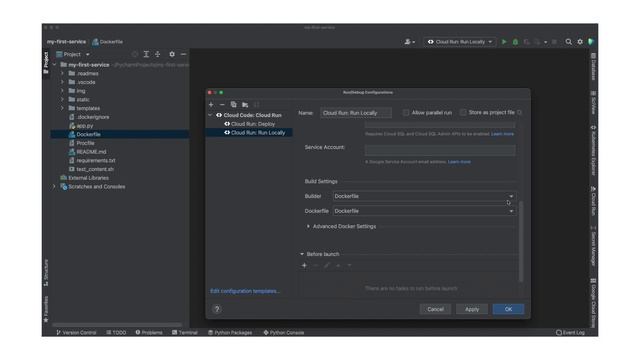Open Database tool window on right strip

coord(593,67)
